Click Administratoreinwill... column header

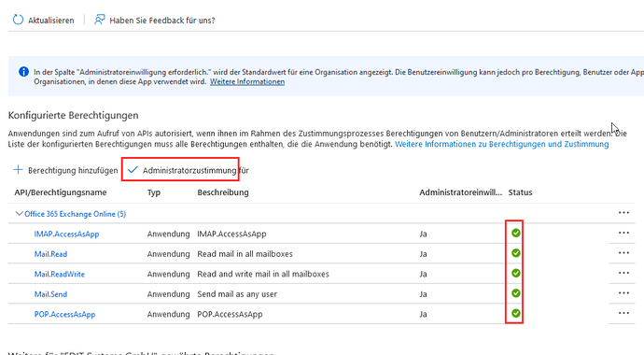pos(460,192)
